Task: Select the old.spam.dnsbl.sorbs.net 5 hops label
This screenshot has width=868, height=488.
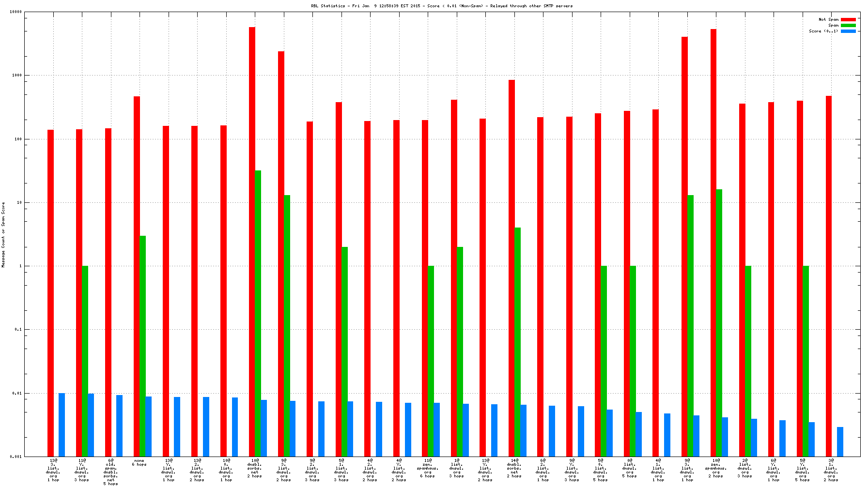Action: (x=110, y=472)
